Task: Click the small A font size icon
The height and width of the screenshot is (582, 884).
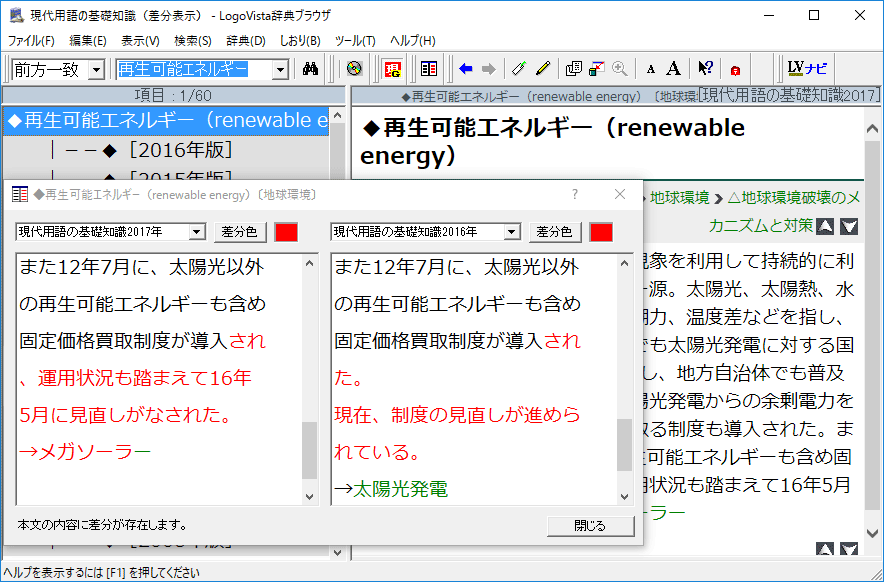Action: (x=651, y=69)
